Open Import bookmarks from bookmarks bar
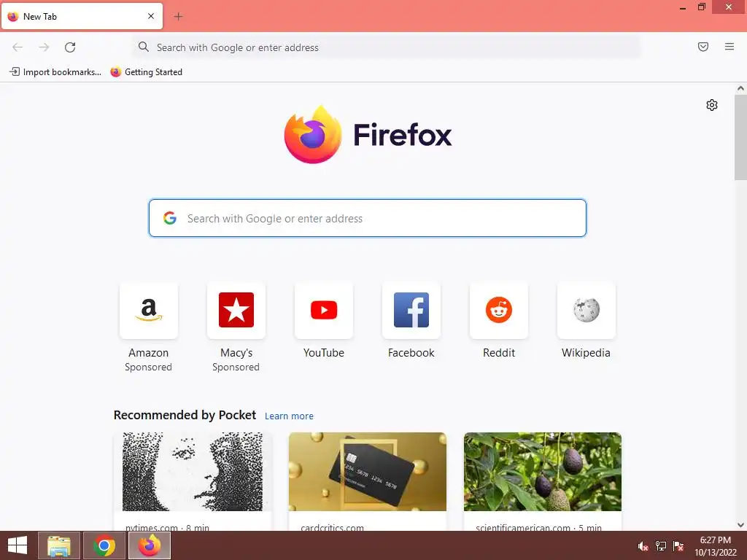Screen dimensions: 747x560 pyautogui.click(x=55, y=72)
